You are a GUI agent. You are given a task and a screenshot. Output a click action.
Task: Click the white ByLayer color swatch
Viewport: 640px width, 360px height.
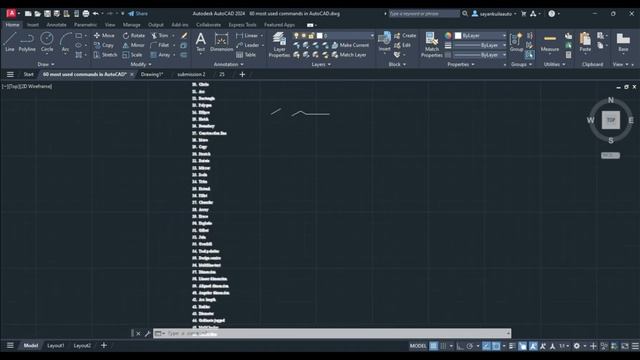458,36
